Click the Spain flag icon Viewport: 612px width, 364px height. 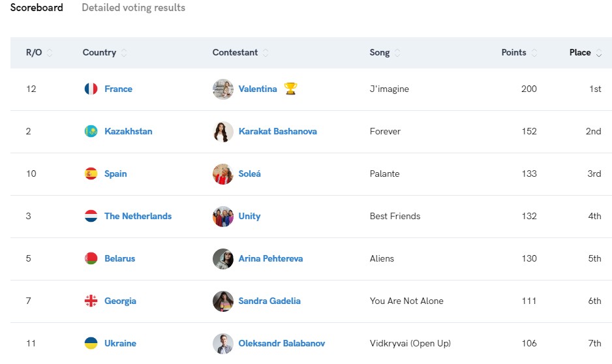click(91, 174)
